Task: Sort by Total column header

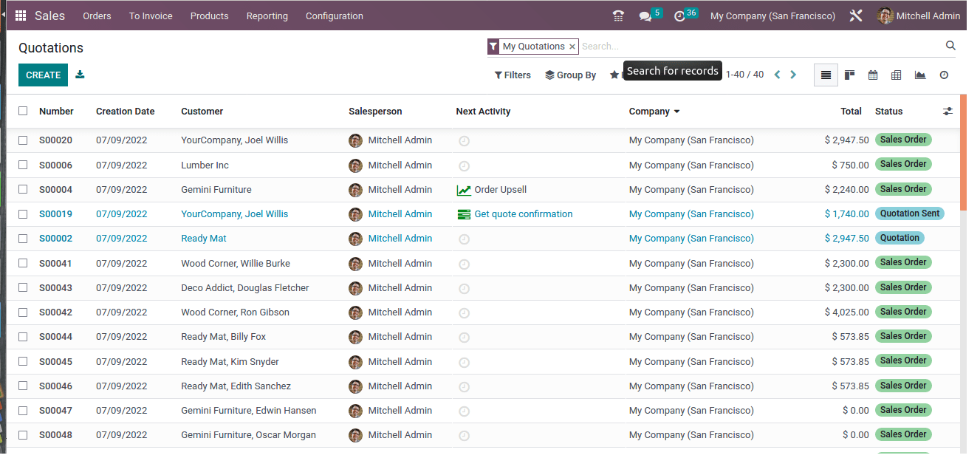Action: coord(851,112)
